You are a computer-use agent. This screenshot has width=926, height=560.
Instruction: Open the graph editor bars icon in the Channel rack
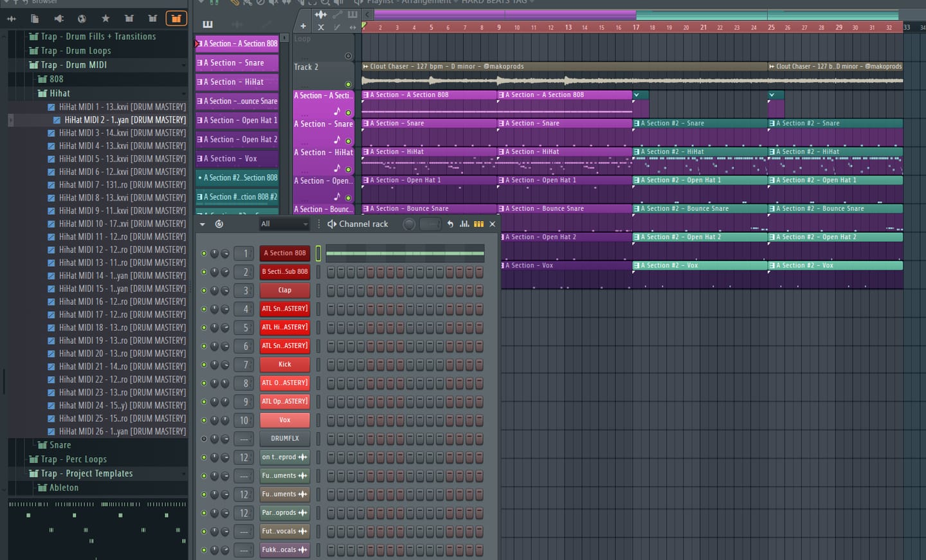click(464, 224)
